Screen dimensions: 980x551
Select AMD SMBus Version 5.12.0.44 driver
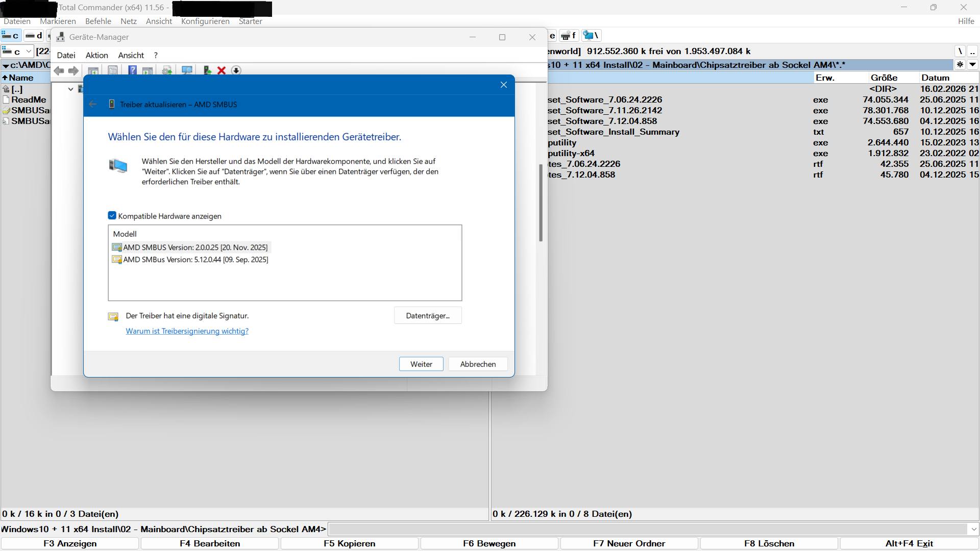[195, 260]
